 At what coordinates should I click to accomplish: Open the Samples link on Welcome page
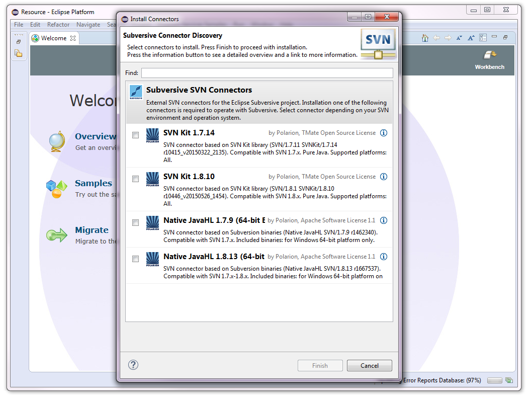tap(94, 183)
